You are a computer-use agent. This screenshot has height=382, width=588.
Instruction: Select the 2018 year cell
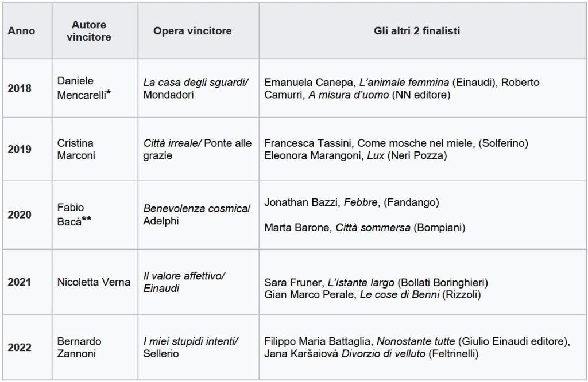20,88
